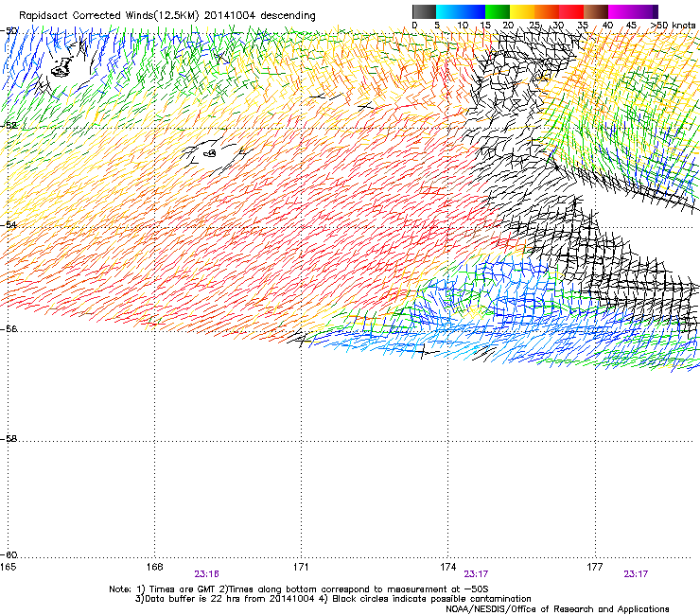Viewport: 700px width, 615px height.
Task: Click the '>50 knots' legend label
Action: (673, 26)
